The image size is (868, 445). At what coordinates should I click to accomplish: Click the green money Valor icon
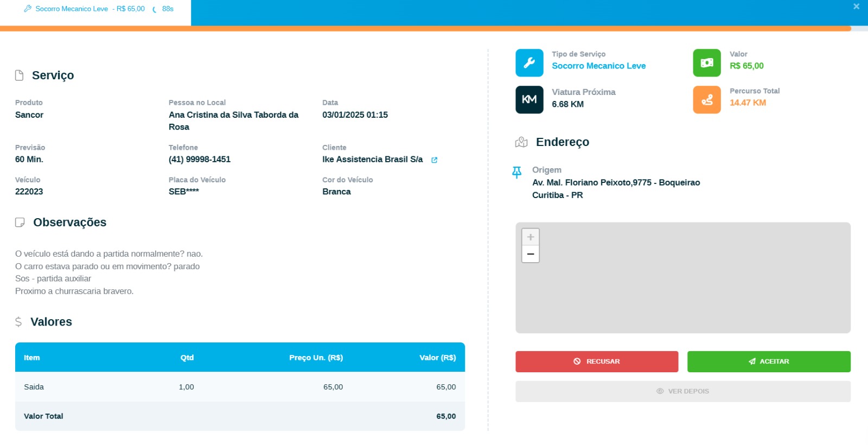pos(706,63)
